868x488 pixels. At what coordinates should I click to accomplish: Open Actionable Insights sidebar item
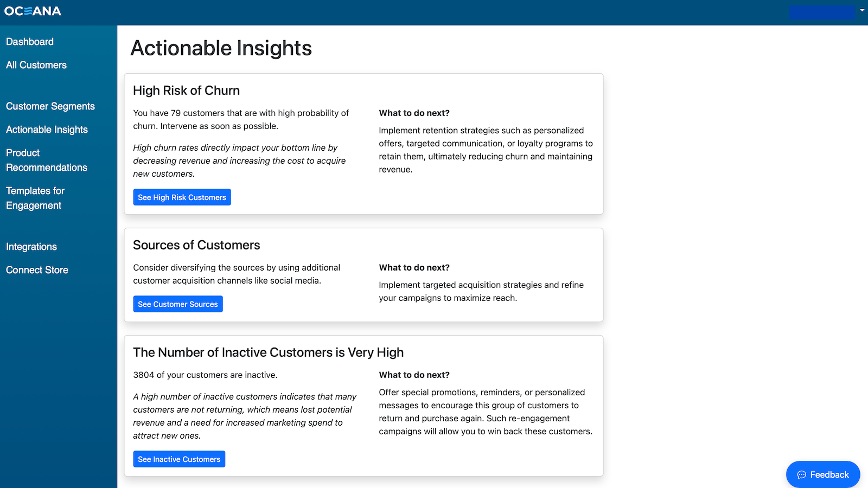pos(47,130)
